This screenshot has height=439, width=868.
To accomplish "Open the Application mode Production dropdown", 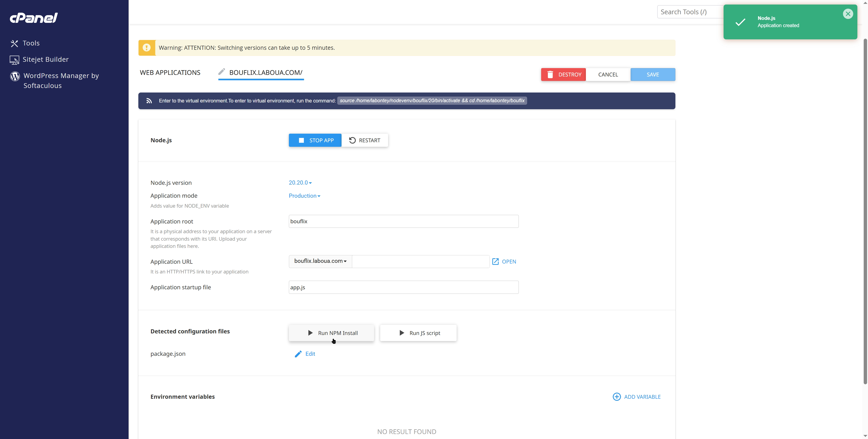I will pyautogui.click(x=304, y=196).
